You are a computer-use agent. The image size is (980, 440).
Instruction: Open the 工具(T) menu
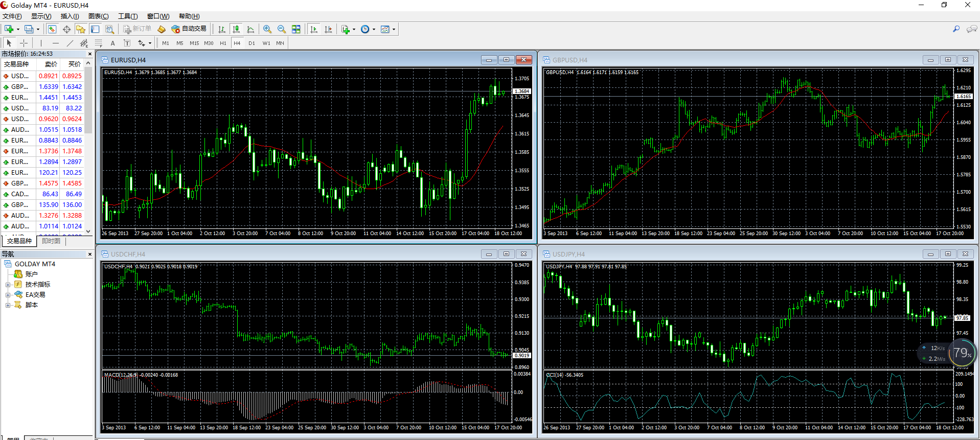(128, 16)
